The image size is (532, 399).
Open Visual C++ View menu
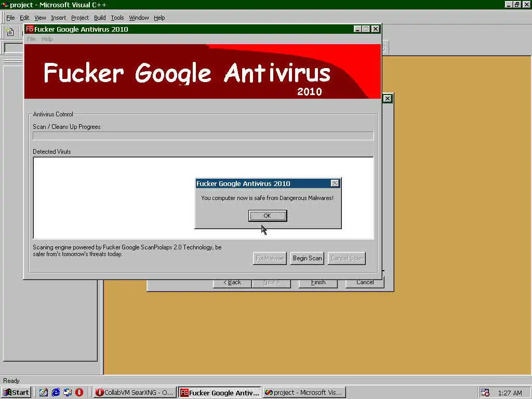pos(40,18)
